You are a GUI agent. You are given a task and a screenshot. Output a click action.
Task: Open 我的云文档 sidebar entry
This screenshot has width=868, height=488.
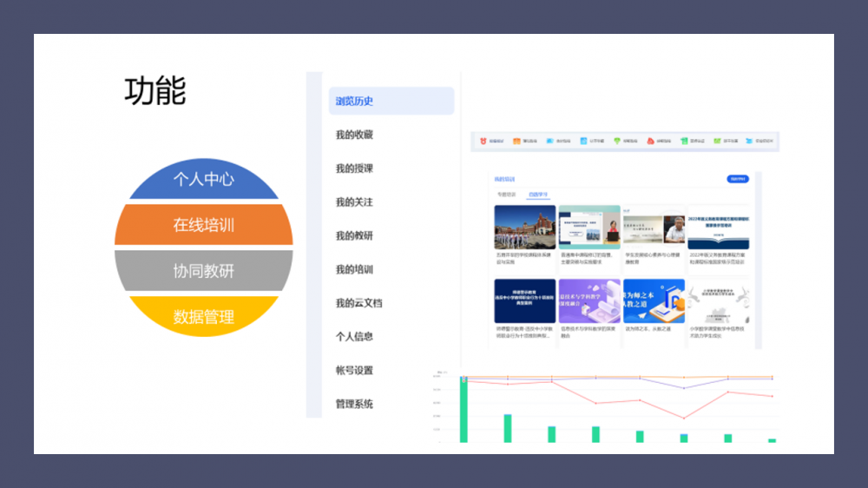(358, 303)
